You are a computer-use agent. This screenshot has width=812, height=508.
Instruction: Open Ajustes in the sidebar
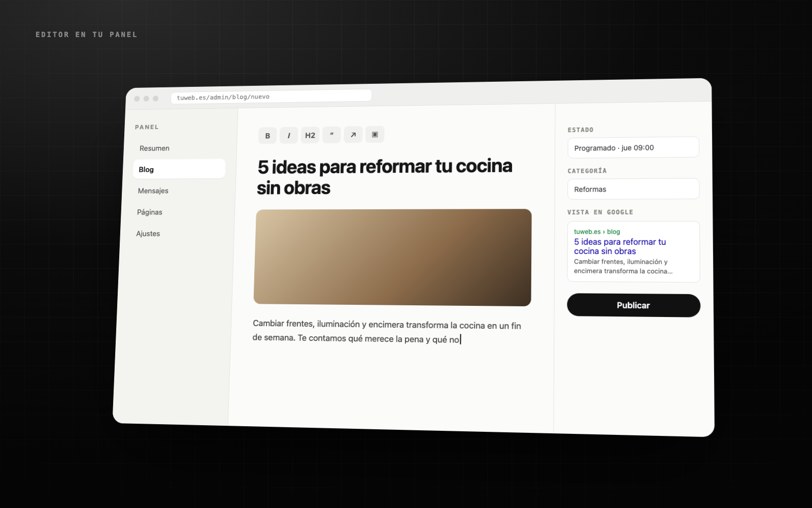click(x=148, y=234)
